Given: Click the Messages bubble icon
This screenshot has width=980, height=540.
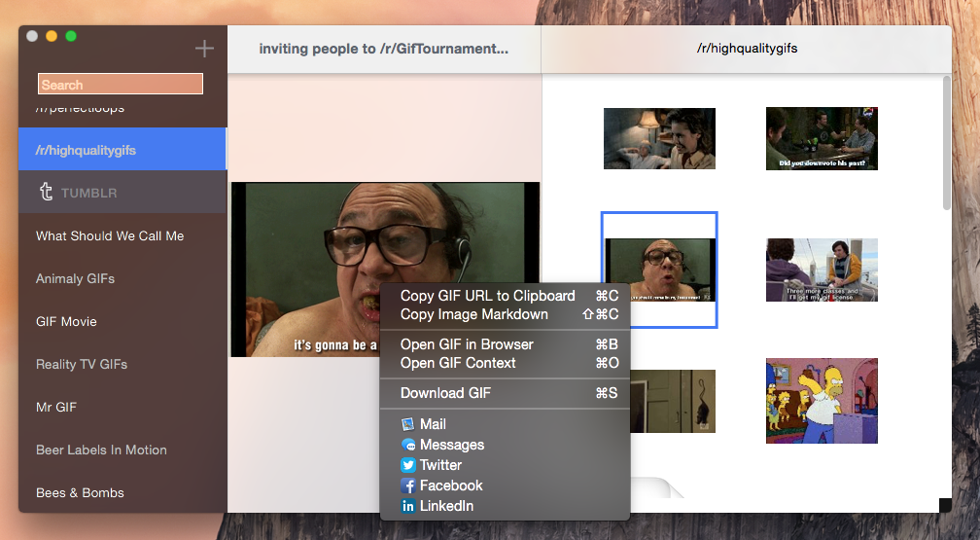Looking at the screenshot, I should pyautogui.click(x=408, y=445).
